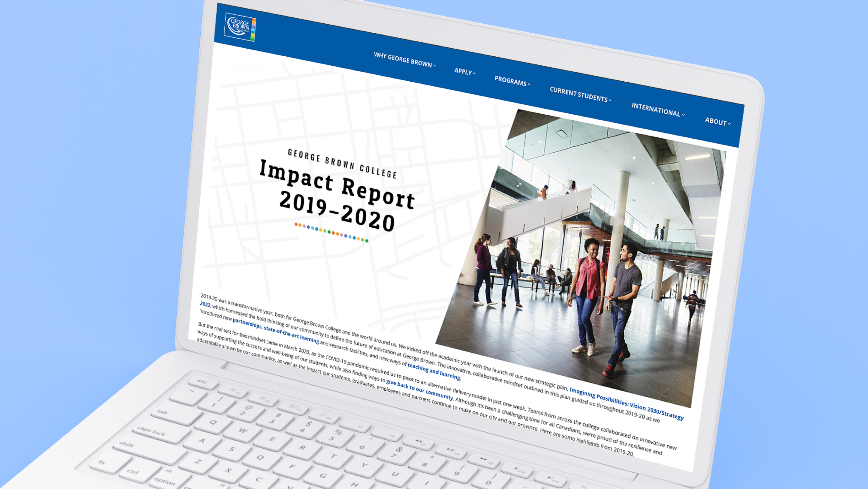Screen dimensions: 868x489
Task: Expand chevron next to International
Action: [x=683, y=115]
